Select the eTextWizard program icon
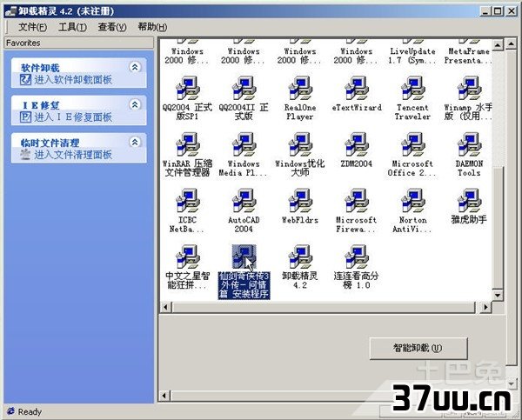 357,89
